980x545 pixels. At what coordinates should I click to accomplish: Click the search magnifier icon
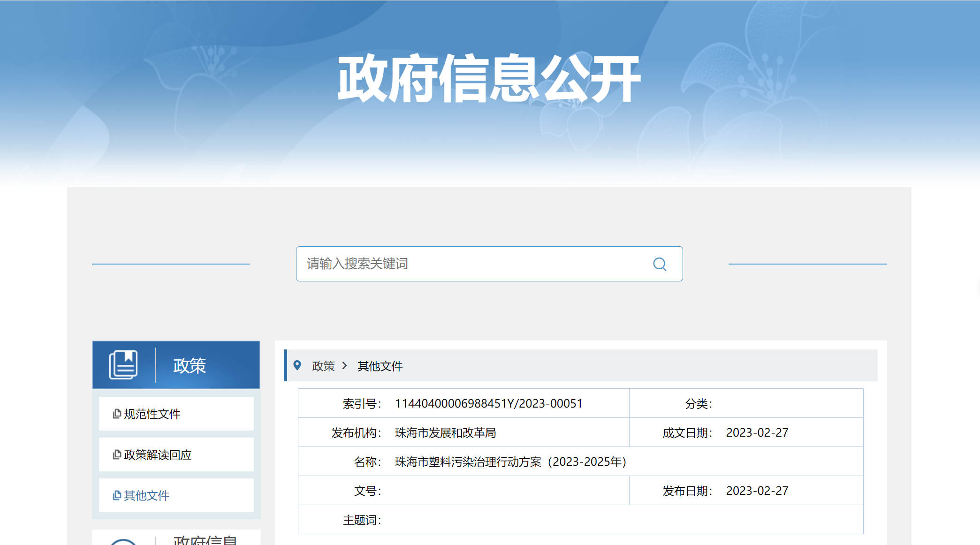(x=660, y=264)
